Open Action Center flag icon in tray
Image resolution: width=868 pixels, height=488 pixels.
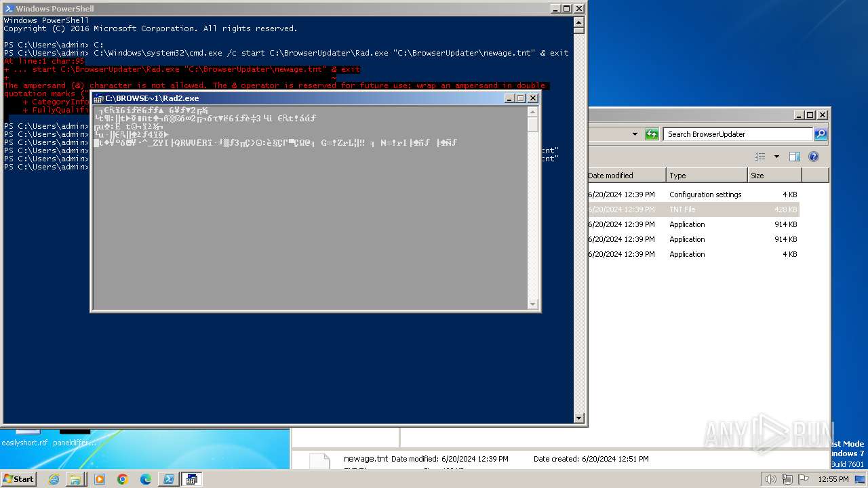[804, 479]
